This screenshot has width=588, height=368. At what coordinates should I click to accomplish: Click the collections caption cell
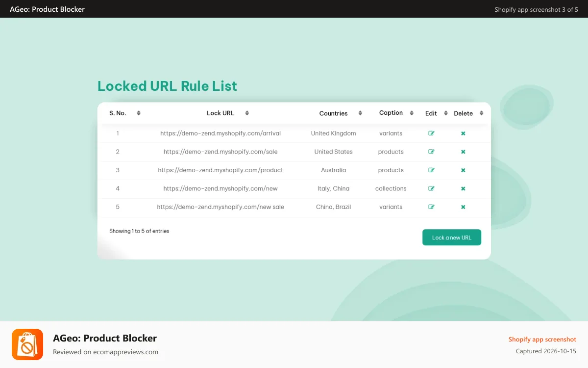[x=391, y=188]
